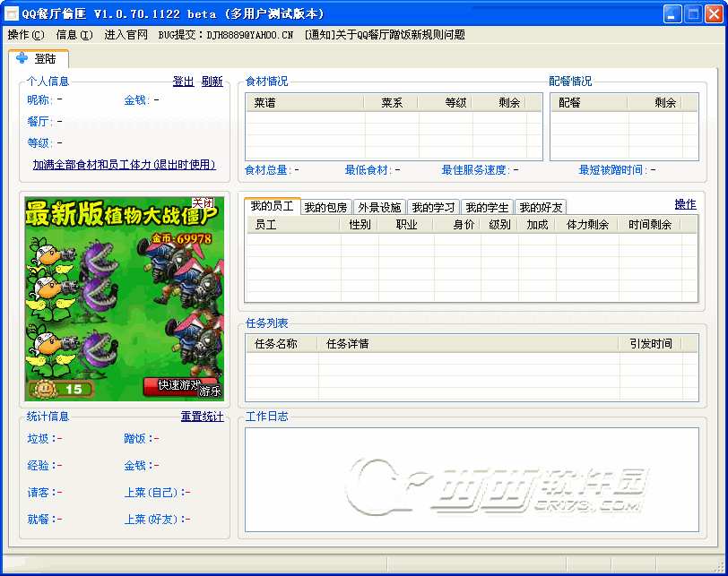Click the 操作 link beside employee tabs
The image size is (728, 576).
(685, 204)
